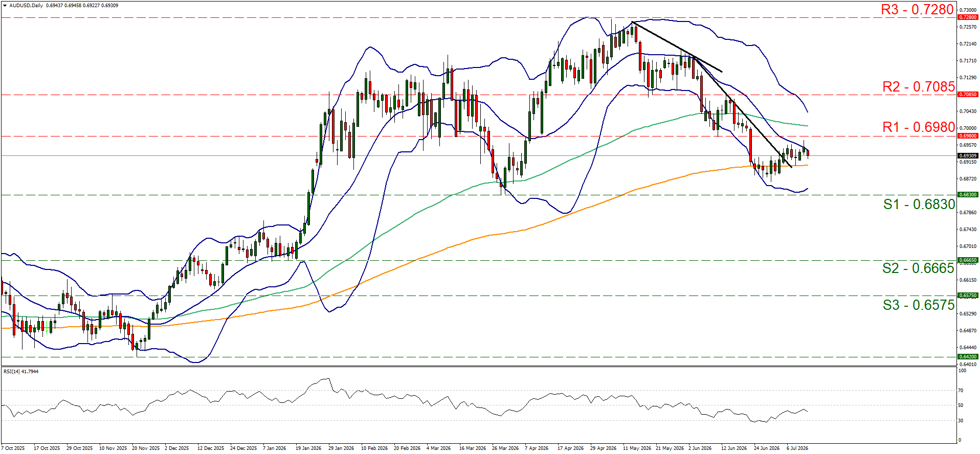980x454 pixels.
Task: Click the 30 level on RSI scale
Action: click(961, 421)
